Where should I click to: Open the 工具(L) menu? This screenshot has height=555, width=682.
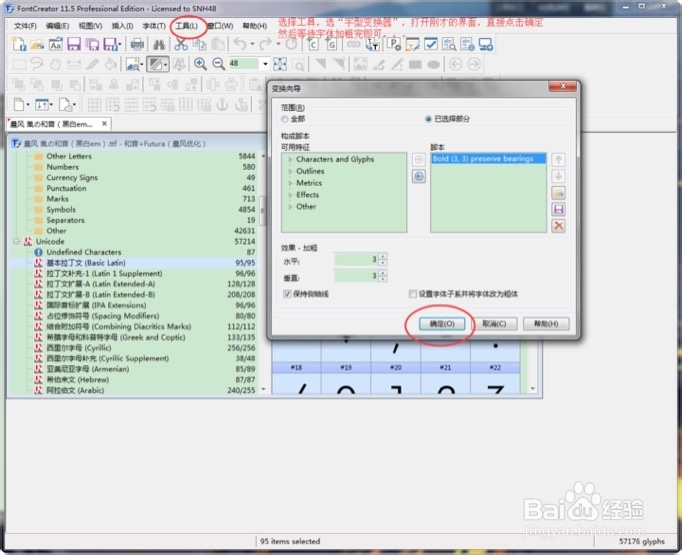coord(187,26)
